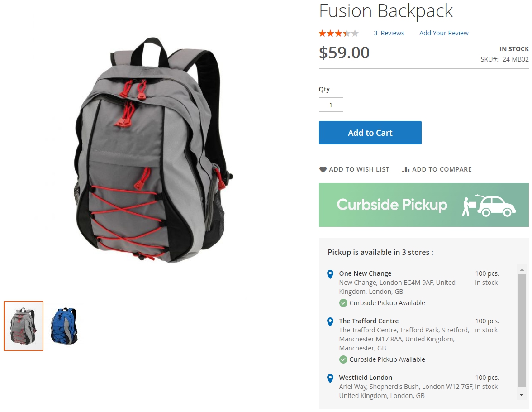Click ADD TO COMPARE link text

point(442,169)
